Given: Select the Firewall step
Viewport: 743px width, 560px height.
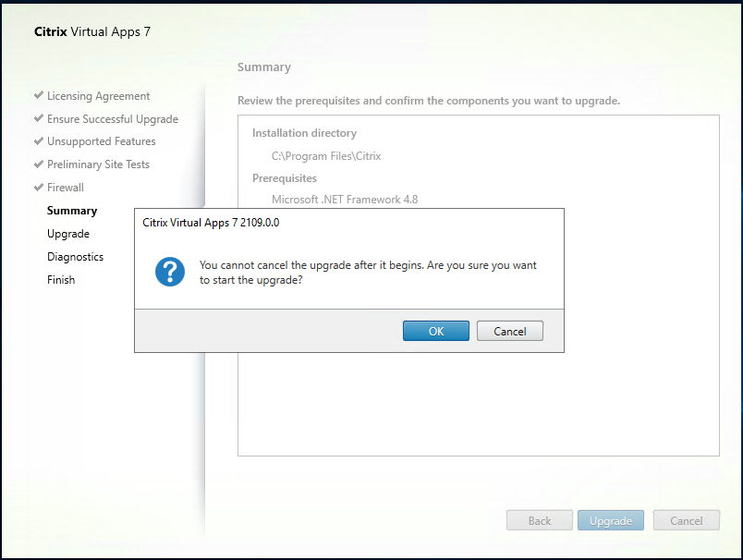Looking at the screenshot, I should coord(66,188).
